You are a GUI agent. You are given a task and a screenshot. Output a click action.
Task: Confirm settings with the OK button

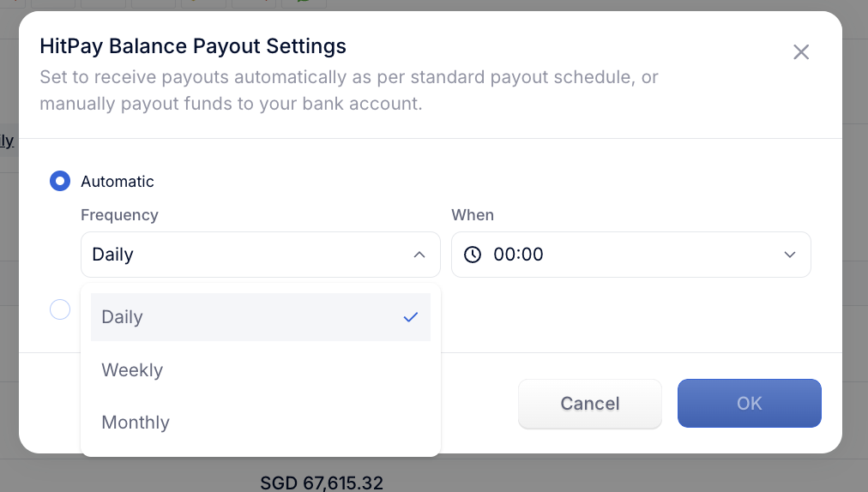[x=749, y=404]
